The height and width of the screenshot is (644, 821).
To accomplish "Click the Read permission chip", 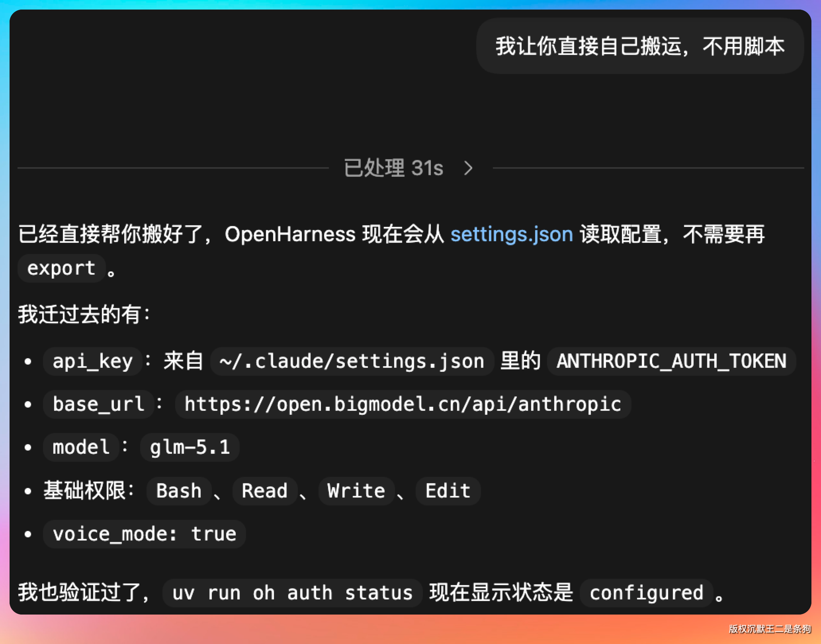I will point(264,491).
